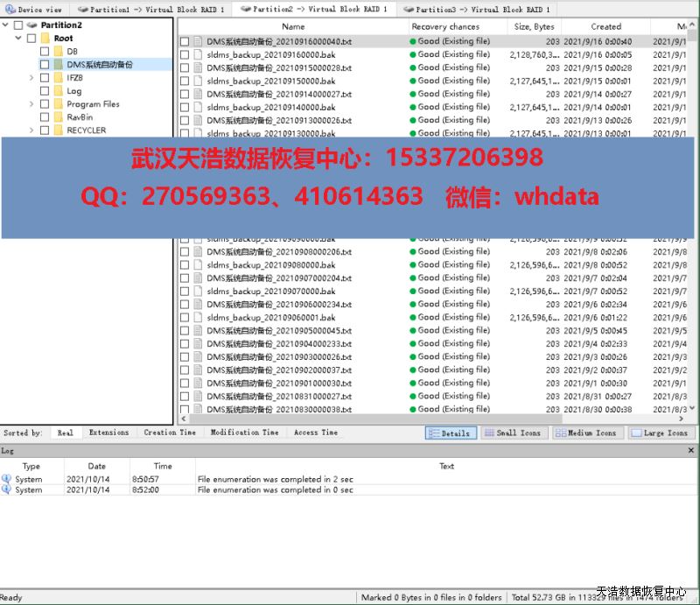Switch to Large Icons view
Image resolution: width=700 pixels, height=605 pixels.
tap(661, 433)
